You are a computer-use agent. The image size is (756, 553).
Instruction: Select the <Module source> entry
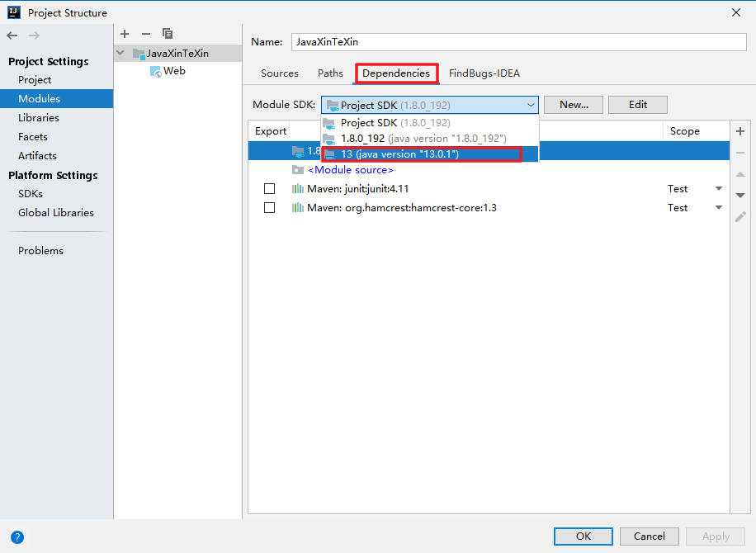(x=489, y=170)
